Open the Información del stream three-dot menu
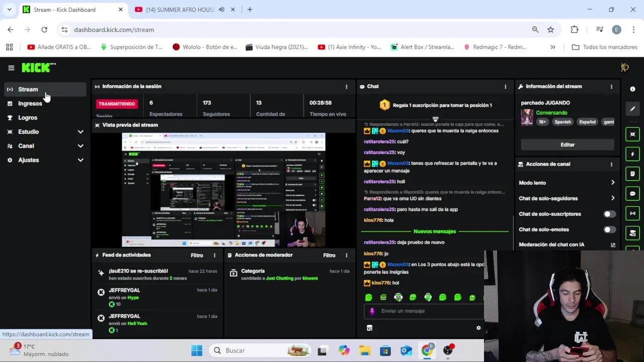 coord(611,86)
